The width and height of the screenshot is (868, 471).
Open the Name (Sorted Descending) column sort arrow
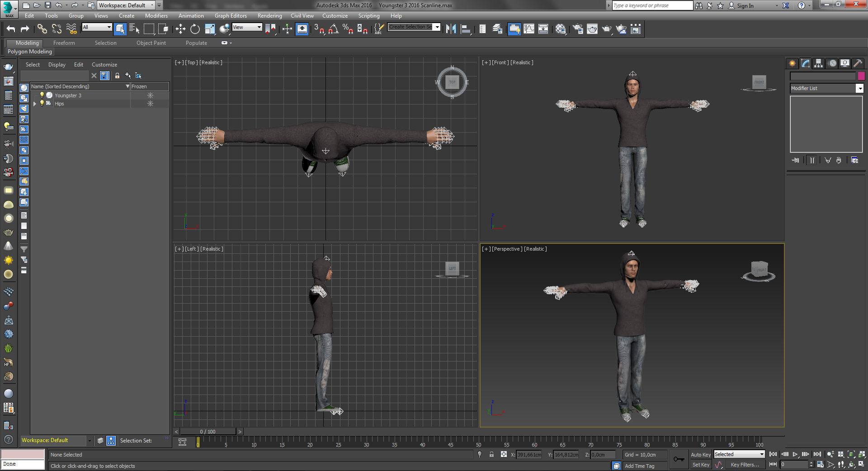click(x=127, y=86)
